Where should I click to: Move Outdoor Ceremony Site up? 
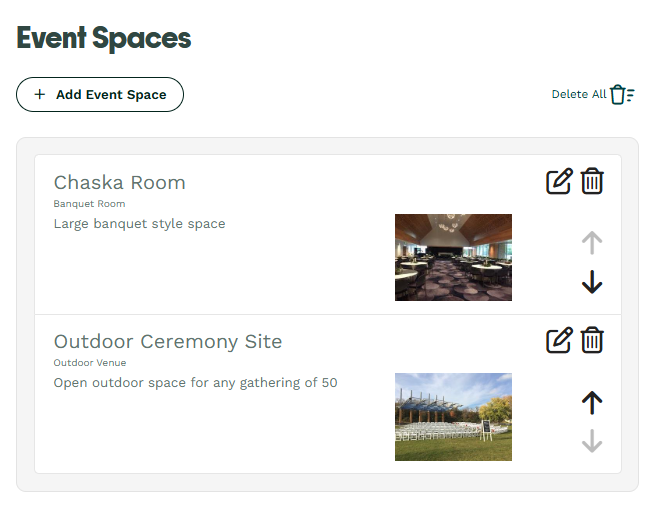tap(592, 403)
